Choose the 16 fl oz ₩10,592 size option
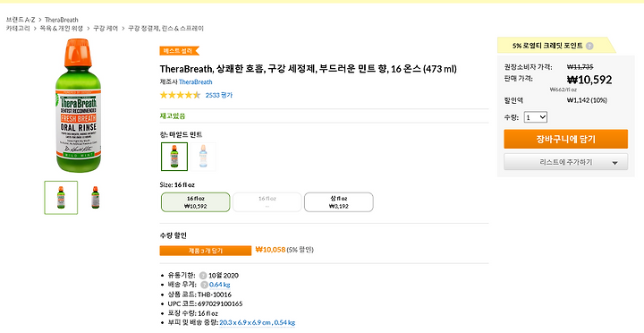Image resolution: width=644 pixels, height=333 pixels. click(196, 202)
